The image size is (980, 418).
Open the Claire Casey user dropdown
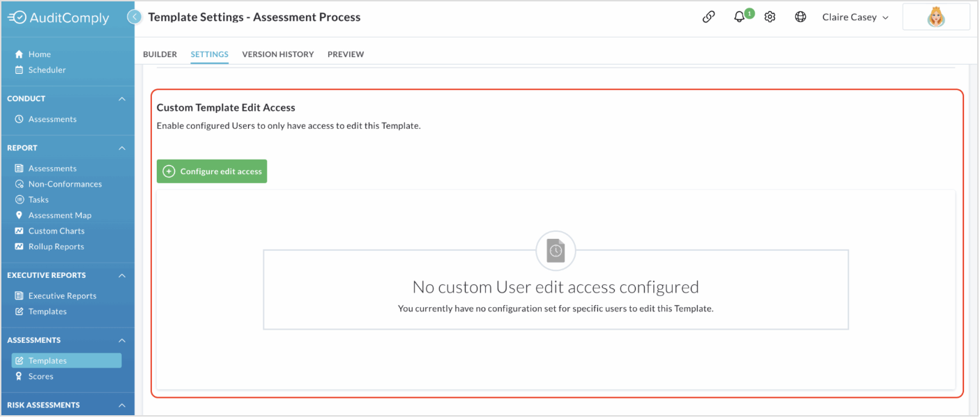[855, 17]
